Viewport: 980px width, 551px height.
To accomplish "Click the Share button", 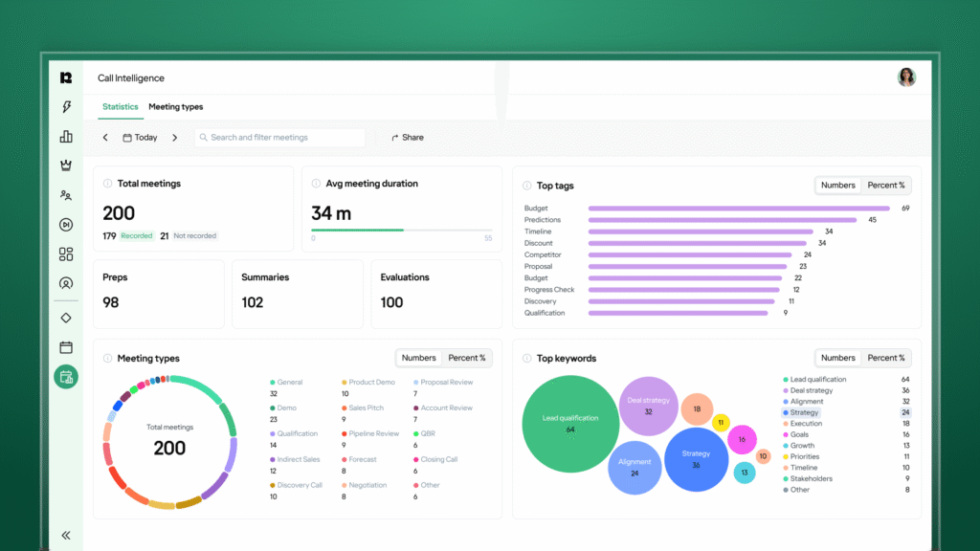I will click(x=408, y=138).
